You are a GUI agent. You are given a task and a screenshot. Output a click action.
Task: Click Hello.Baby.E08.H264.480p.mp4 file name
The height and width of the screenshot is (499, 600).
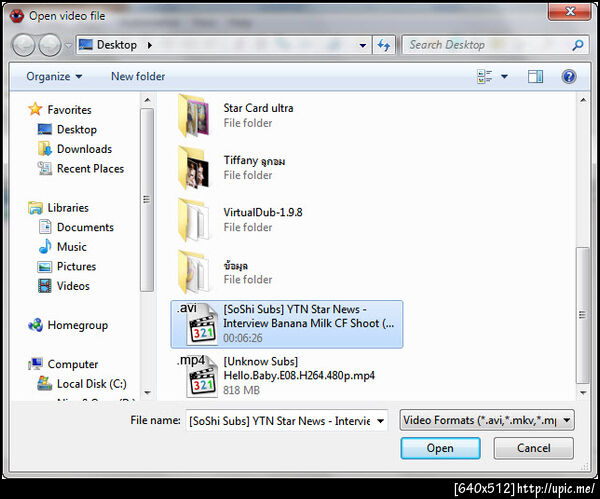point(299,375)
